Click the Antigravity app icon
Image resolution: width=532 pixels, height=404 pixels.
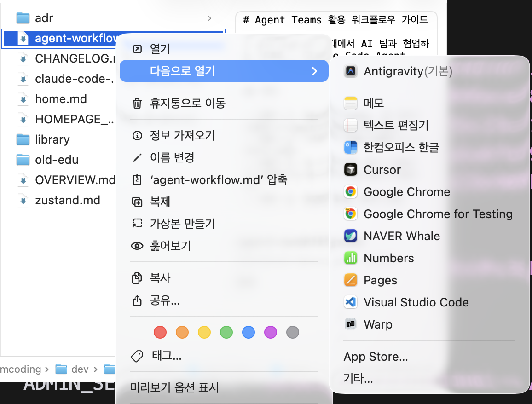[351, 71]
